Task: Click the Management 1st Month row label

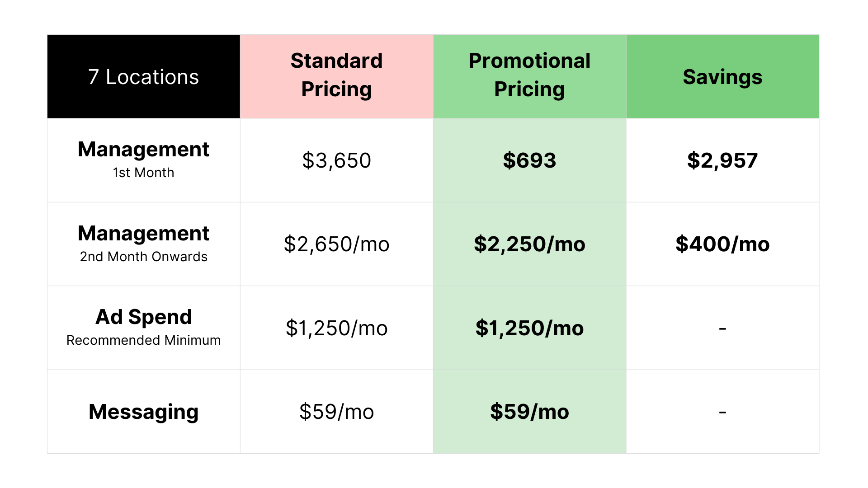Action: click(144, 160)
